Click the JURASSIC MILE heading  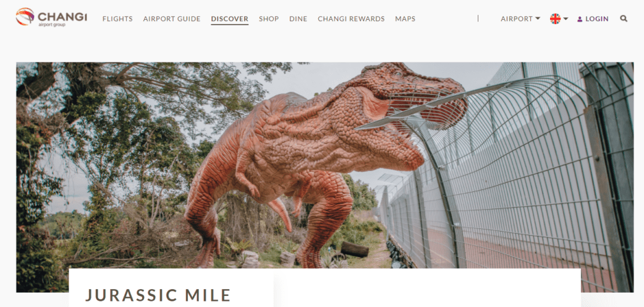(158, 295)
